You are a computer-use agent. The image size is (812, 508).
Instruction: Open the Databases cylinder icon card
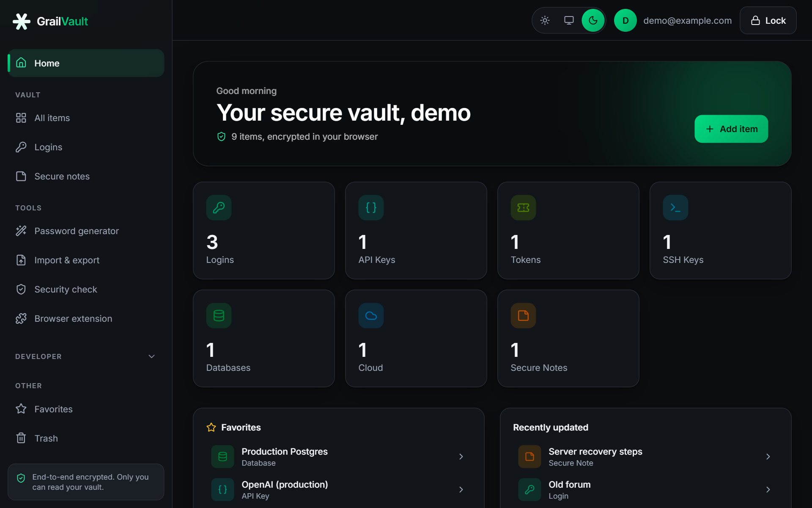click(219, 315)
